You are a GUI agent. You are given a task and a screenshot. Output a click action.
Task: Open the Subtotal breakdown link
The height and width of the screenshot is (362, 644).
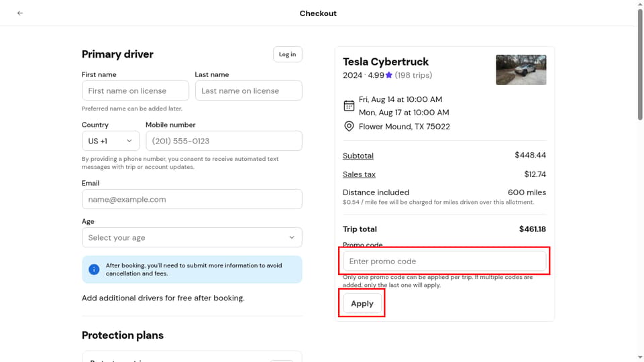358,156
